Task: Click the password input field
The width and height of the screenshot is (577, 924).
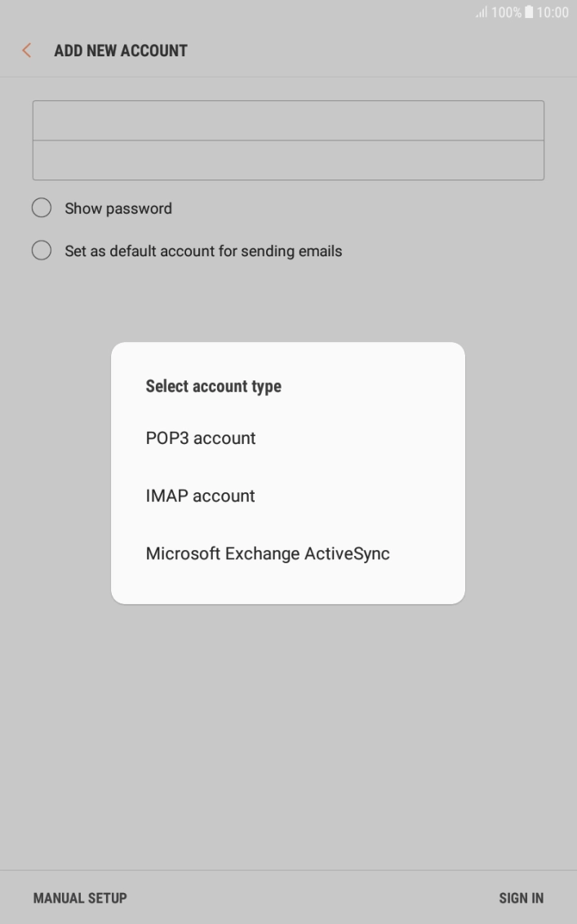Action: click(x=288, y=159)
